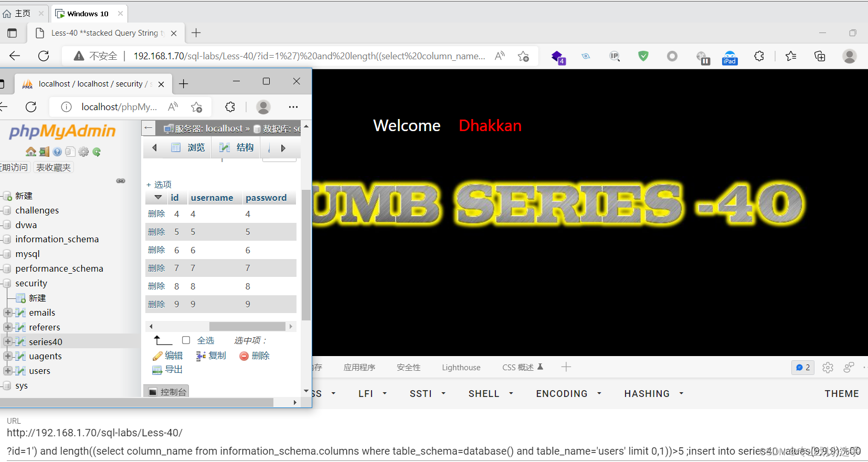Open the 控制台 console panel
868x462 pixels.
(167, 392)
